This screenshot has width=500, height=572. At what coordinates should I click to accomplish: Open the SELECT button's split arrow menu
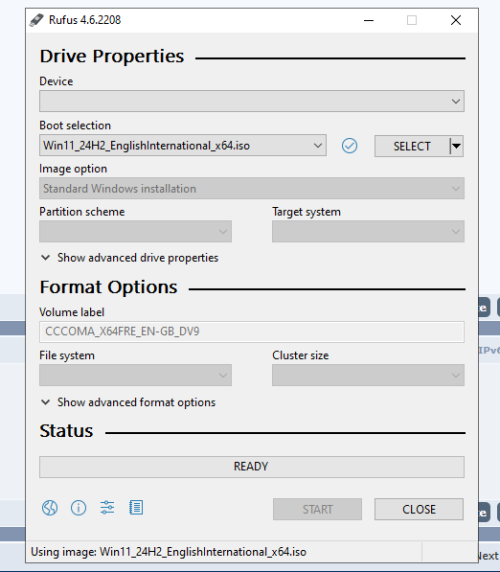[456, 146]
